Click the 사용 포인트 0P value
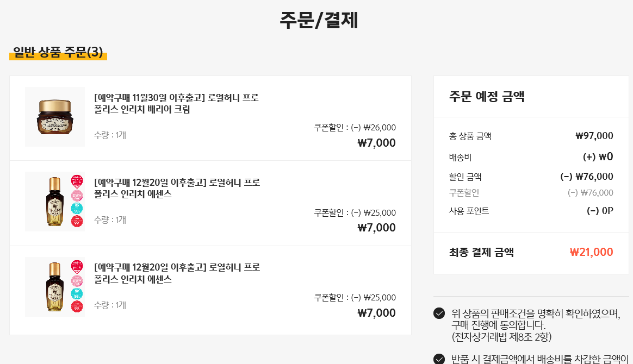The height and width of the screenshot is (364, 633). point(600,211)
